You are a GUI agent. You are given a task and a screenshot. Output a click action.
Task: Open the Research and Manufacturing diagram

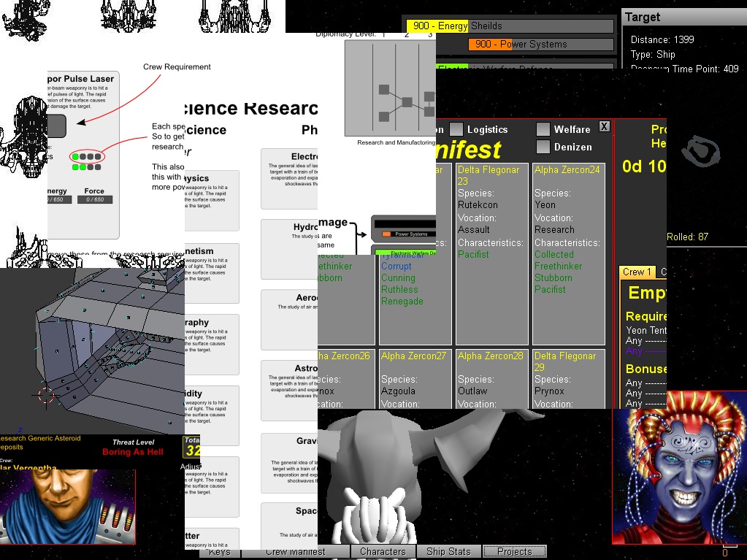point(390,88)
